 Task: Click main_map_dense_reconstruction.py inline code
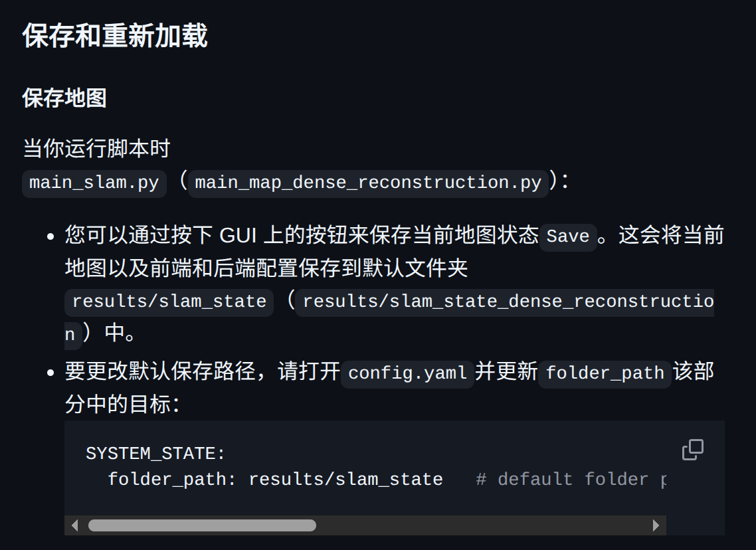[368, 183]
